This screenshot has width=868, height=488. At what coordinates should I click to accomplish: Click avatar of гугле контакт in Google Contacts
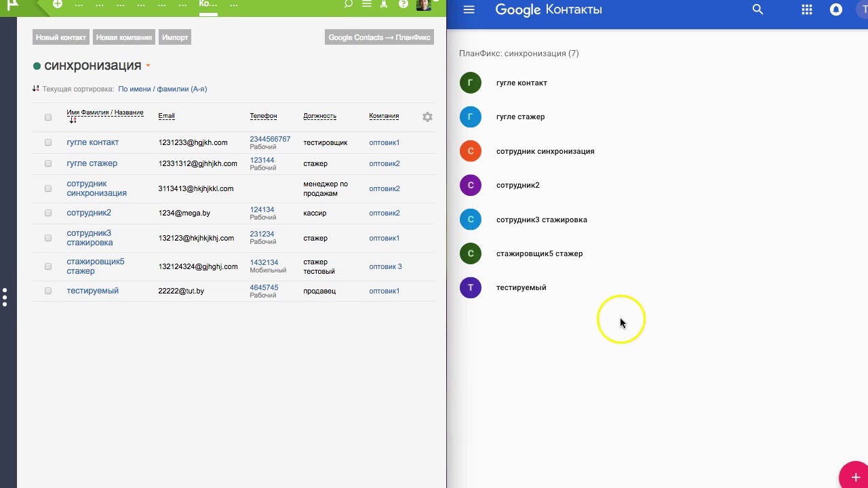[471, 83]
